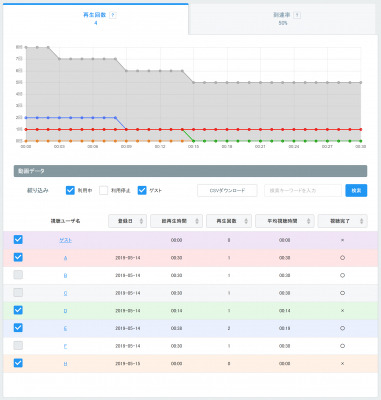Viewport: 381px width, 400px height.
Task: Click the help icon next to 再生回数
Action: tap(113, 15)
